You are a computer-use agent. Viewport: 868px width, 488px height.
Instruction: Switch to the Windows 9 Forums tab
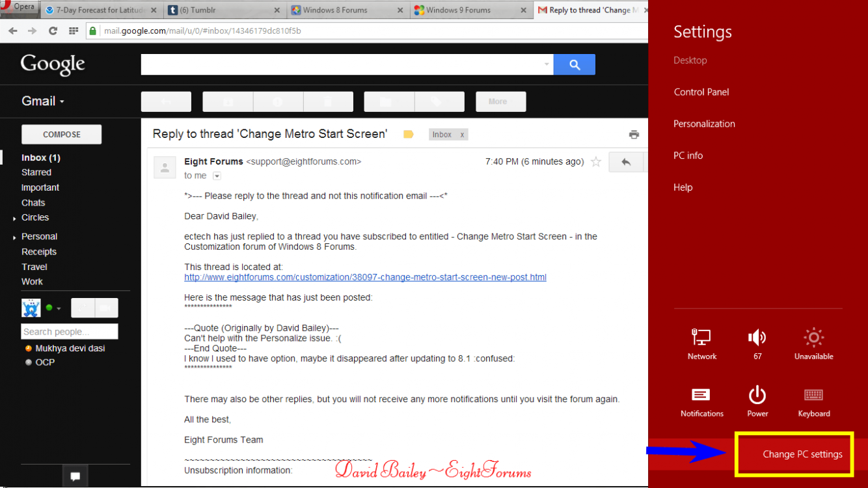tap(470, 10)
